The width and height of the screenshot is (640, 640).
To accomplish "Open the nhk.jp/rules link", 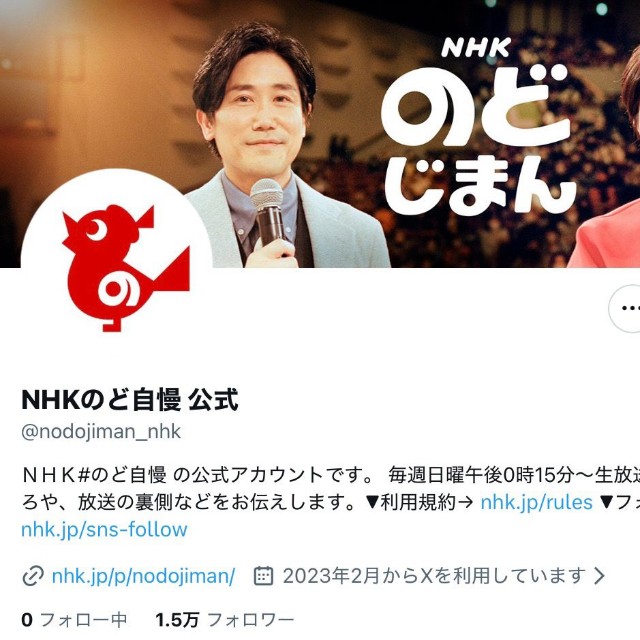I will (x=536, y=502).
